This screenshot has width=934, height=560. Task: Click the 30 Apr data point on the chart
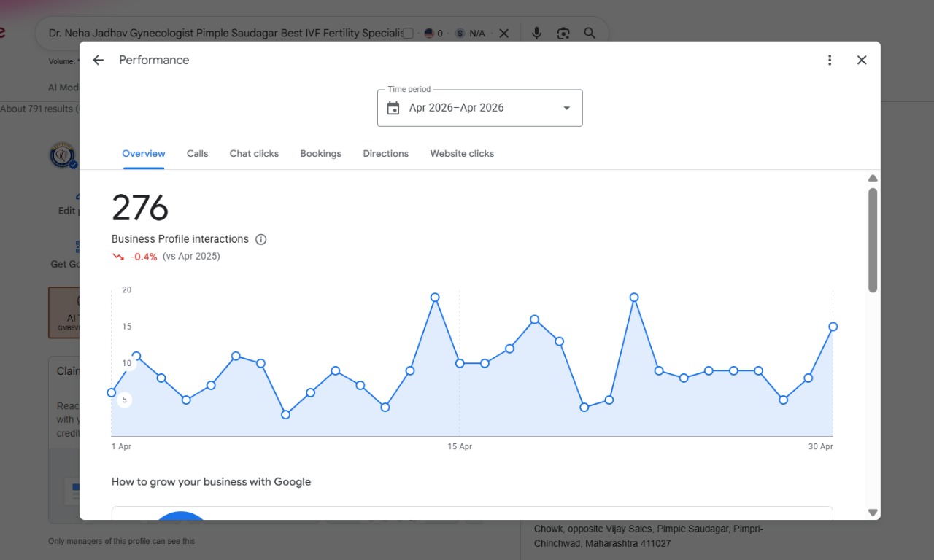(x=833, y=327)
